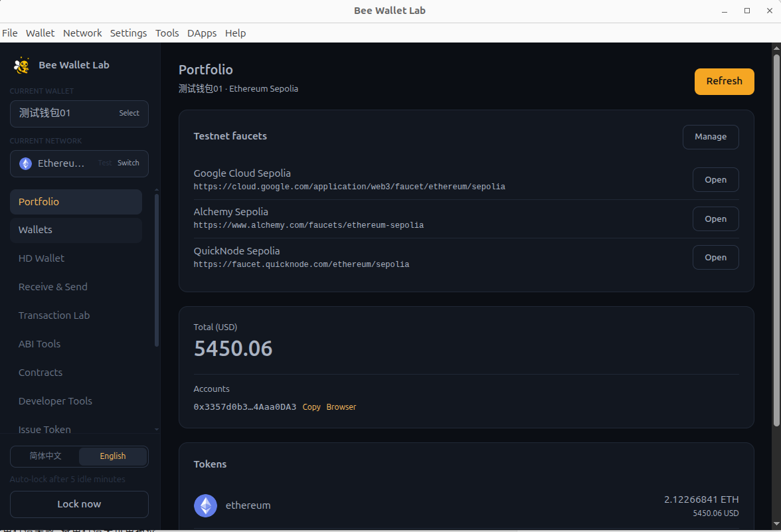Switch language to English
The height and width of the screenshot is (532, 781).
click(x=113, y=456)
